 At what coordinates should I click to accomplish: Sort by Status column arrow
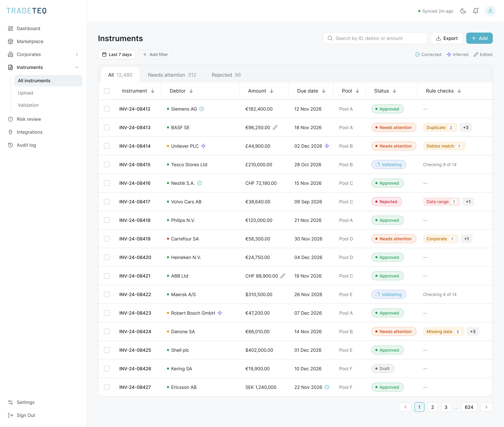point(394,91)
